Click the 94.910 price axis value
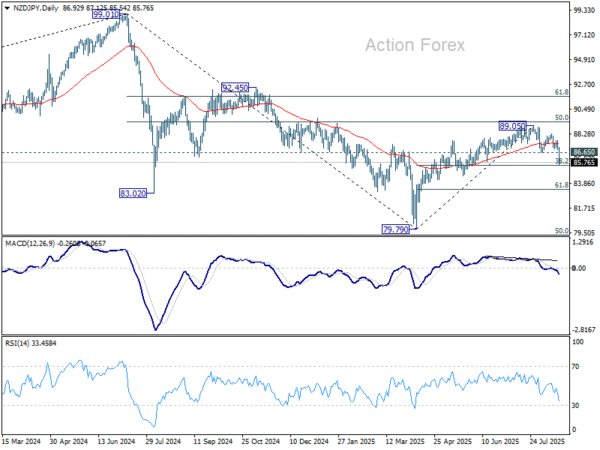The width and height of the screenshot is (600, 450). coord(584,60)
